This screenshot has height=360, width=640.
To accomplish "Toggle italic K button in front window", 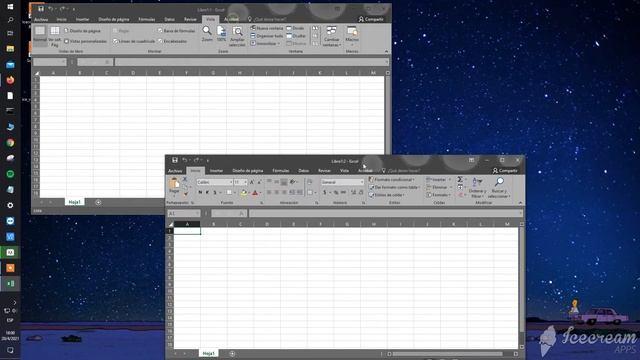I will click(207, 192).
